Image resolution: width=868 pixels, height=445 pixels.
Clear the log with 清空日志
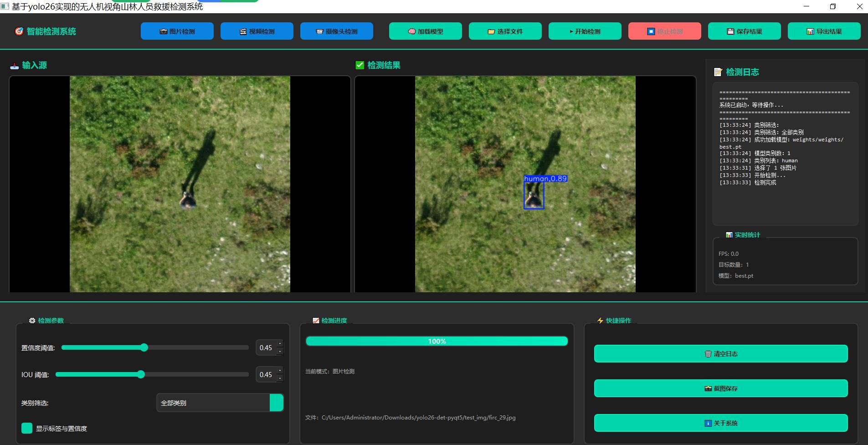click(721, 354)
